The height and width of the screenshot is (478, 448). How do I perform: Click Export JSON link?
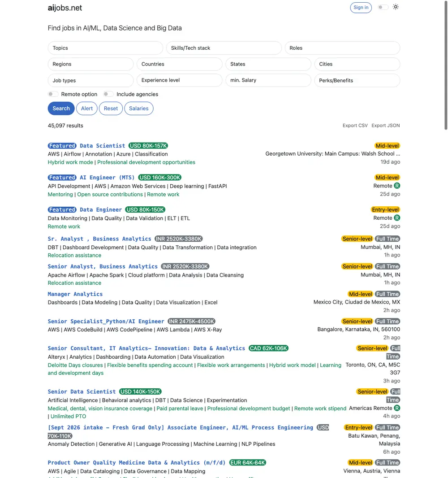point(386,126)
